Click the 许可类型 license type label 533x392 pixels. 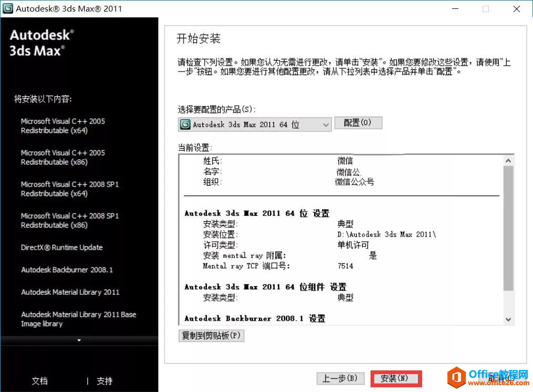(x=220, y=245)
